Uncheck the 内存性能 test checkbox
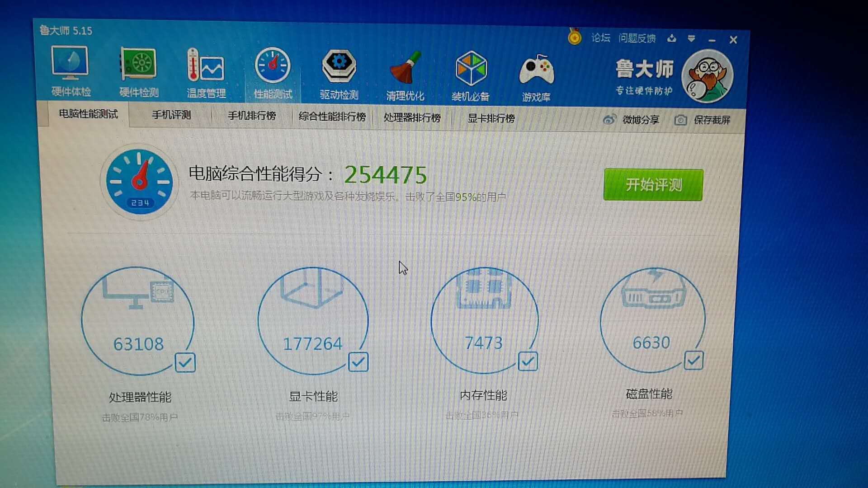868x488 pixels. 528,361
